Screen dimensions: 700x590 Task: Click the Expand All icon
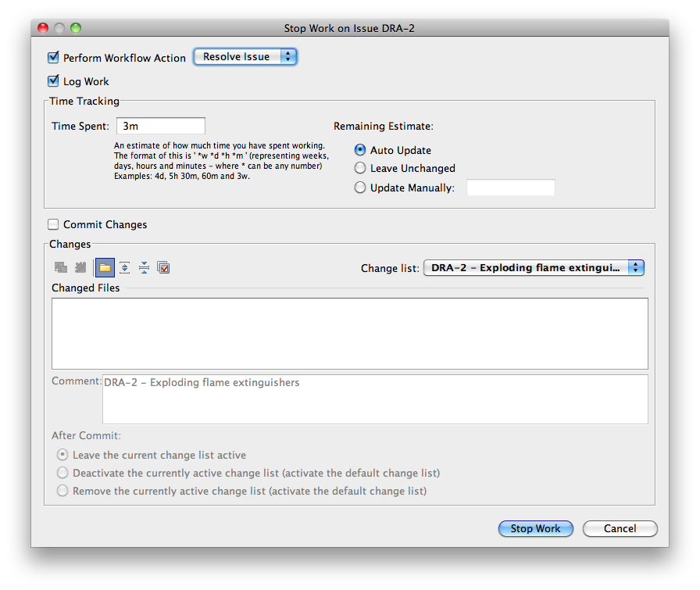(x=124, y=268)
